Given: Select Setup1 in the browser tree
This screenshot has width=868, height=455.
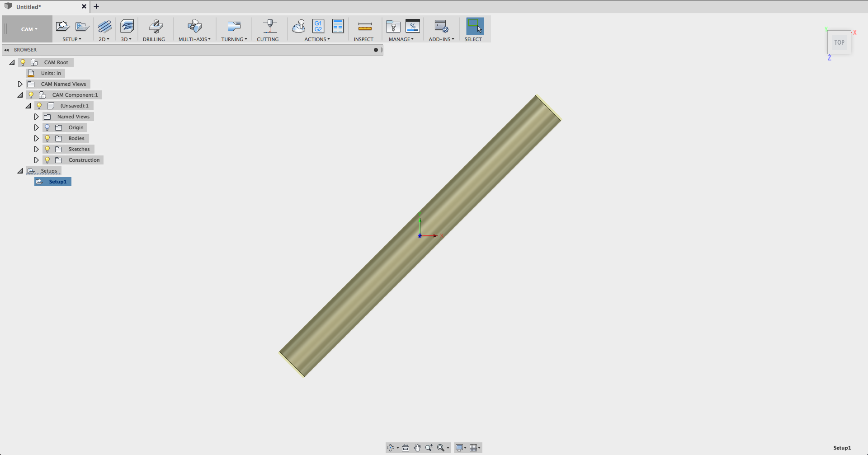Looking at the screenshot, I should (x=57, y=181).
